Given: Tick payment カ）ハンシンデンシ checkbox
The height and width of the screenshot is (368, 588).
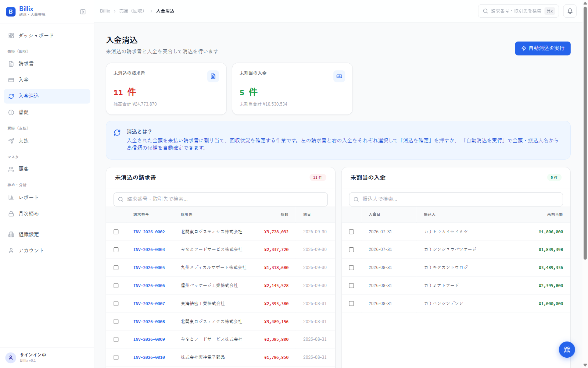Looking at the screenshot, I should [351, 304].
